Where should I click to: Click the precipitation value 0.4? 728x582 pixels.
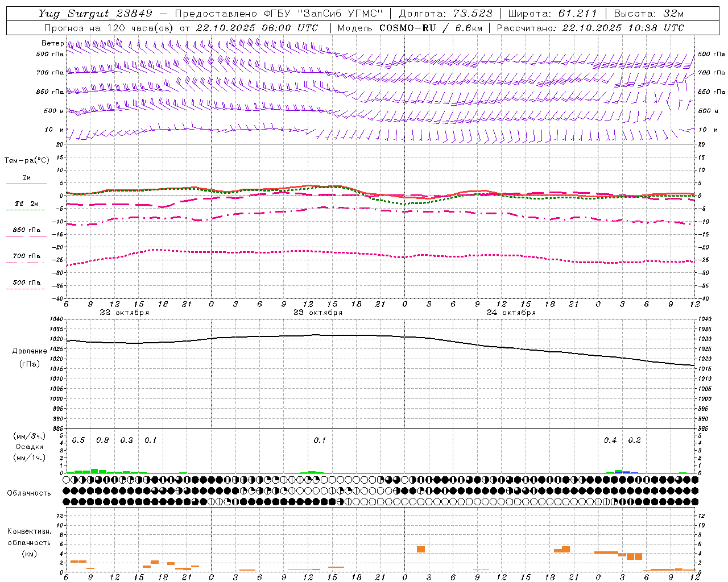coord(610,440)
